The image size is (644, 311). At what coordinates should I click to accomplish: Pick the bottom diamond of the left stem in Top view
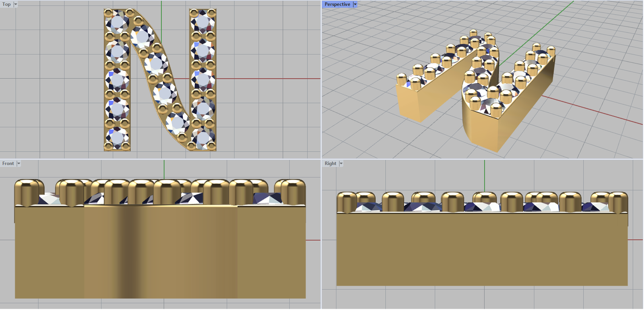point(117,136)
